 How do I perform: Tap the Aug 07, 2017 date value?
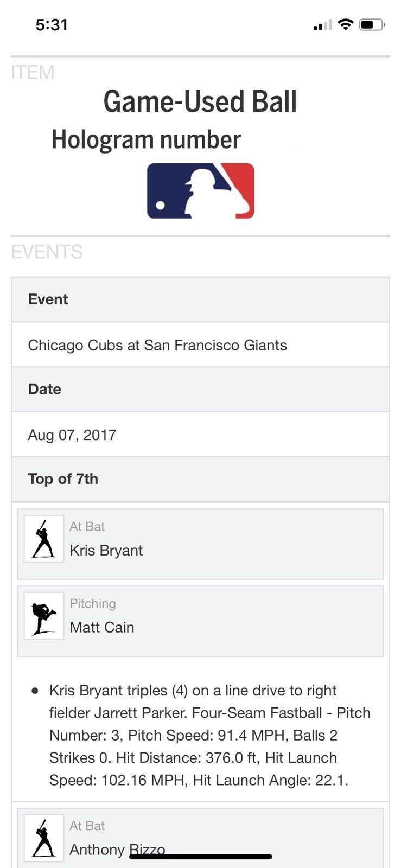[72, 435]
